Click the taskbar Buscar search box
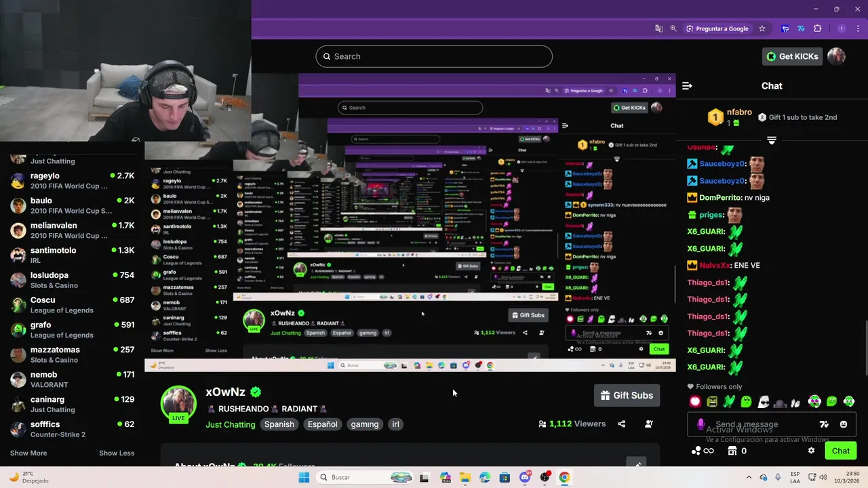 pos(365,477)
